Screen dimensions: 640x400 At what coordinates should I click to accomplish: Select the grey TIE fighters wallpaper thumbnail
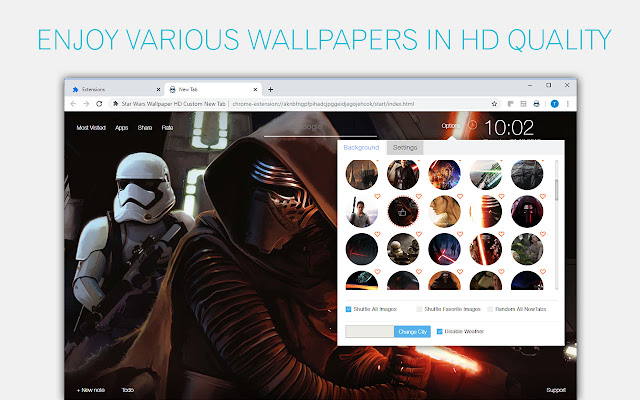point(527,175)
